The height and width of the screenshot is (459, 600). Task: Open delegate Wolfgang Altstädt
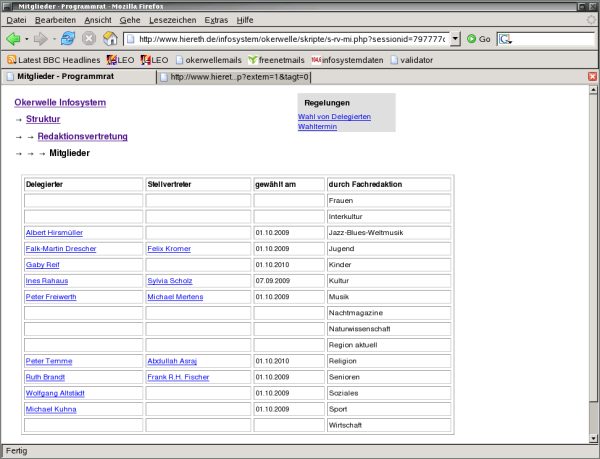55,393
